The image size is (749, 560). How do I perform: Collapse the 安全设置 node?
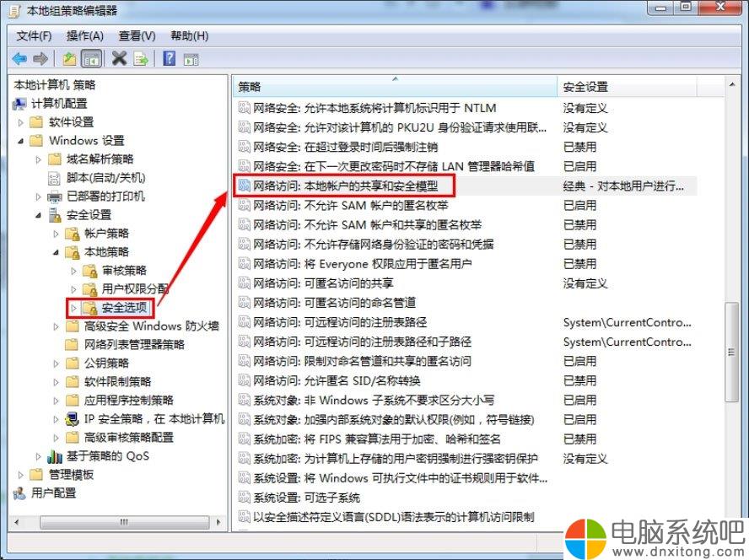(38, 216)
